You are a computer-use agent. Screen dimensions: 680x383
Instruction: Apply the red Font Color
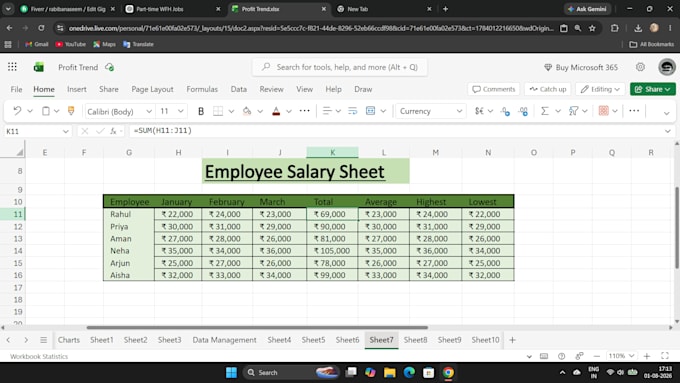tap(276, 111)
